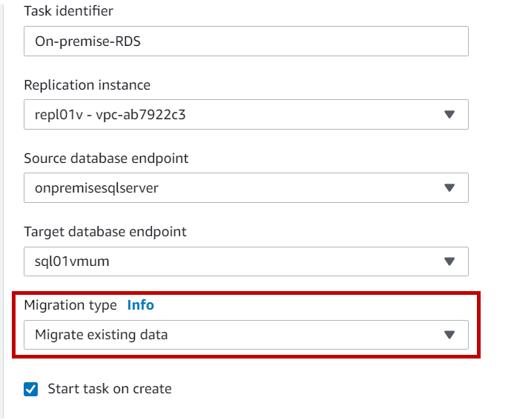This screenshot has width=511, height=420.
Task: Click the "Migration type" label text
Action: [x=70, y=305]
